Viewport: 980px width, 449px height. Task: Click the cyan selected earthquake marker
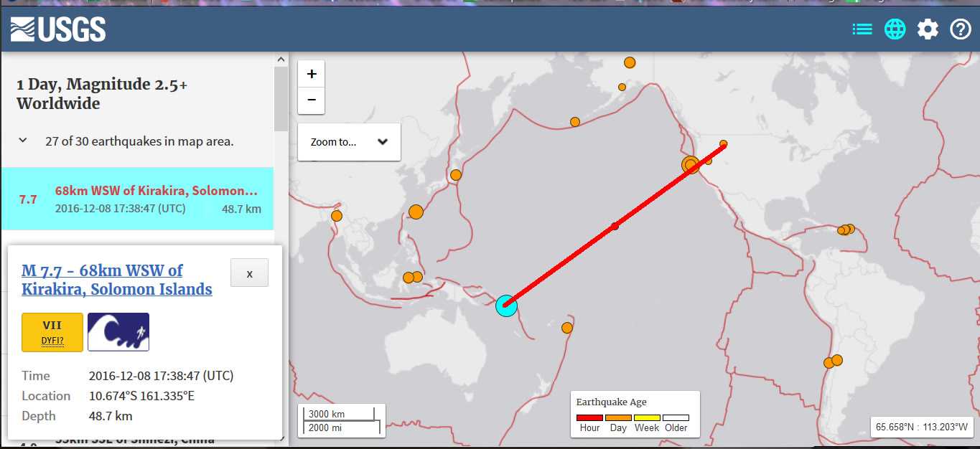tap(506, 306)
